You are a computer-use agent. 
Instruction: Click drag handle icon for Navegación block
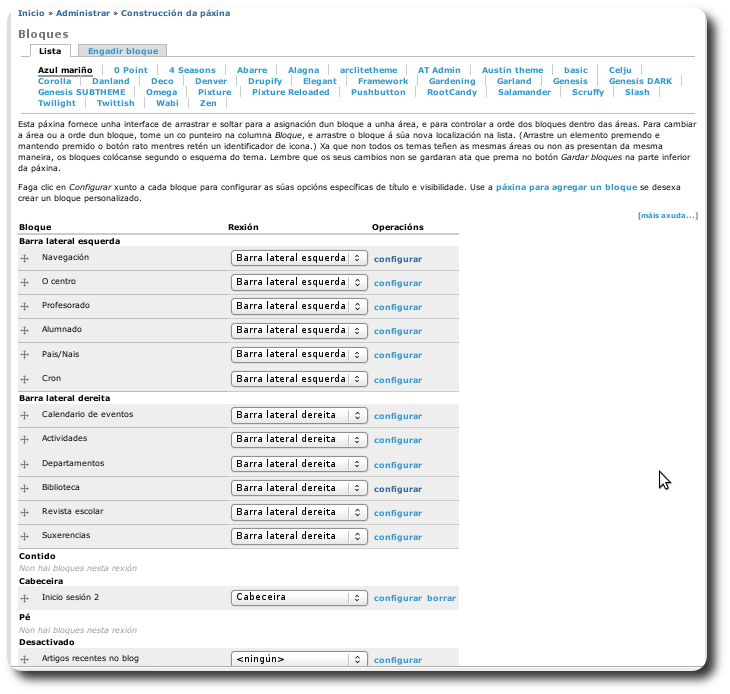pos(25,259)
